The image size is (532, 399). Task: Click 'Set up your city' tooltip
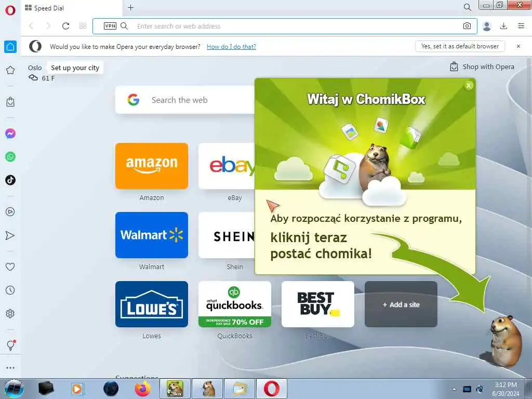point(75,68)
